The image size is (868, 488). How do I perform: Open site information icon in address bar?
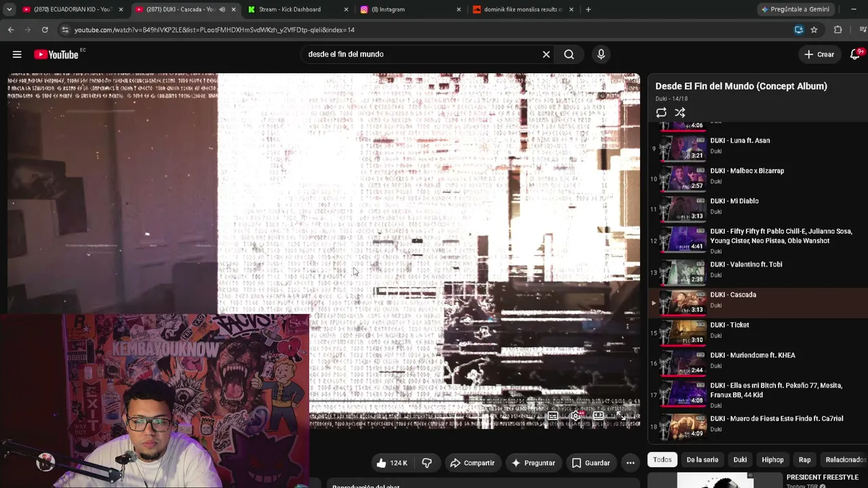point(65,30)
